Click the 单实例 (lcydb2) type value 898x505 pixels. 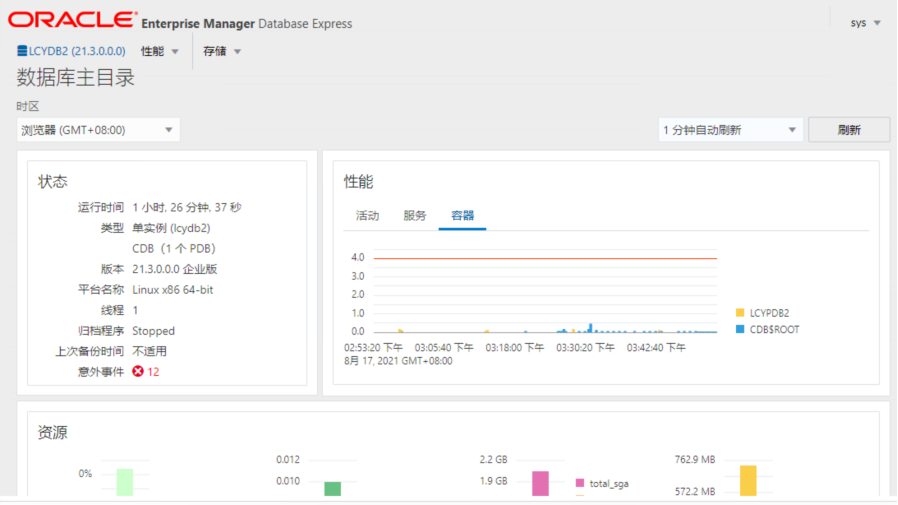point(171,228)
